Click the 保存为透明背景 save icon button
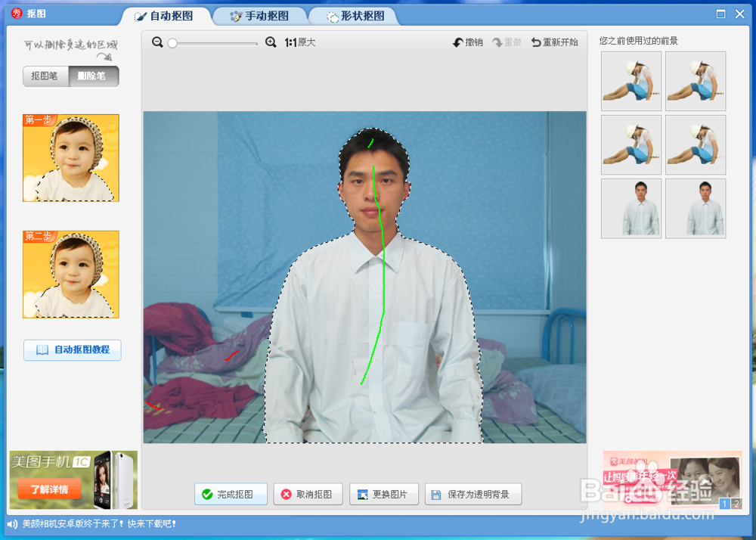 pos(473,494)
